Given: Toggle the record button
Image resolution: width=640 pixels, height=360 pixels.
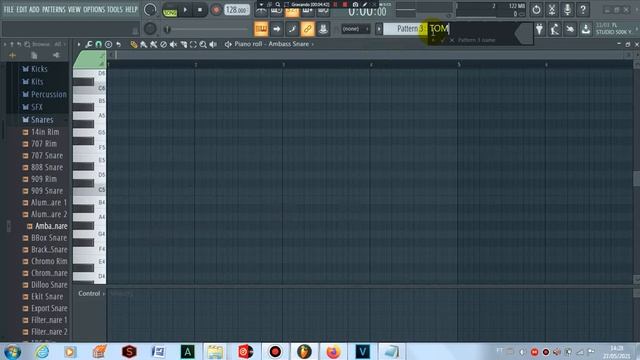Looking at the screenshot, I should [216, 10].
